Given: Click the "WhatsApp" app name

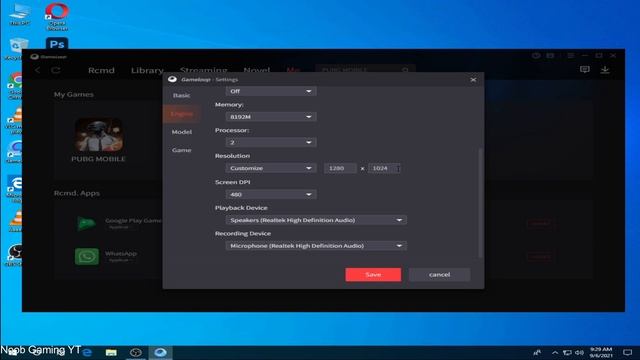Looking at the screenshot, I should [121, 253].
